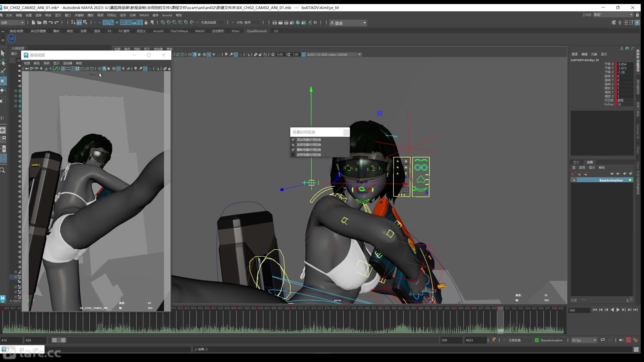Click frame 480 on the time slider
Viewport: 644px width, 362px height.
pyautogui.click(x=367, y=308)
